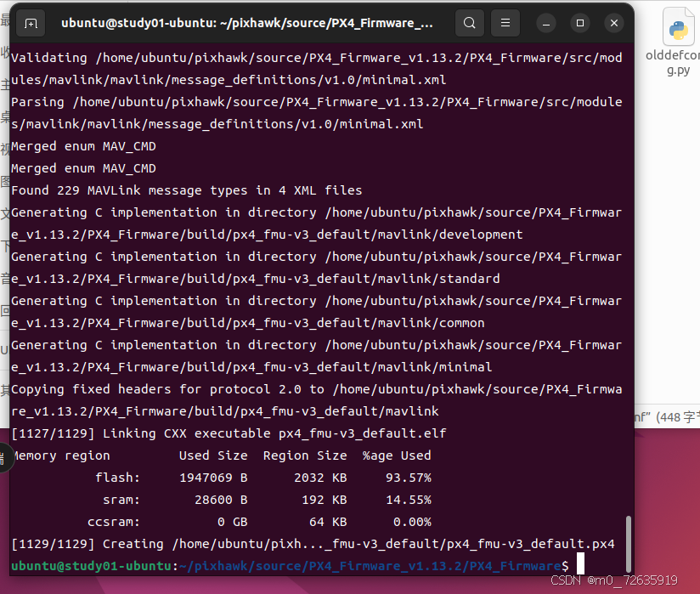Click the '[1129/1129] Creating' output line
This screenshot has width=700, height=594.
pos(313,544)
